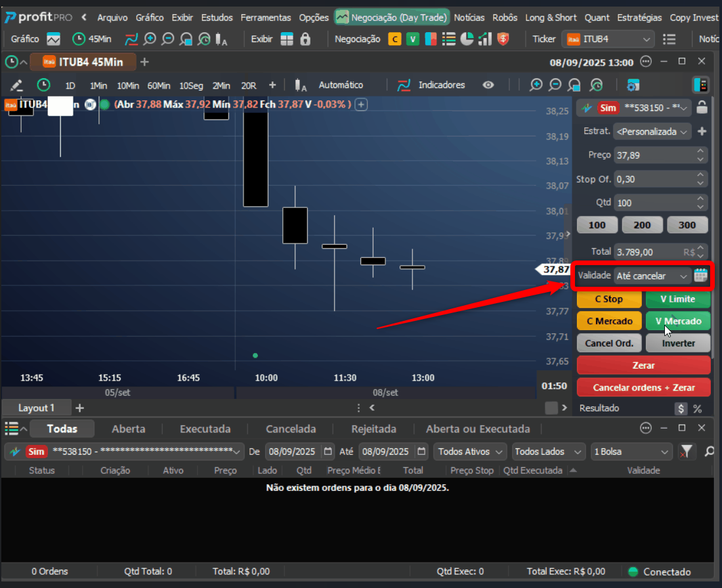Switch to the Executada orders tab
This screenshot has width=722, height=588.
(x=205, y=429)
